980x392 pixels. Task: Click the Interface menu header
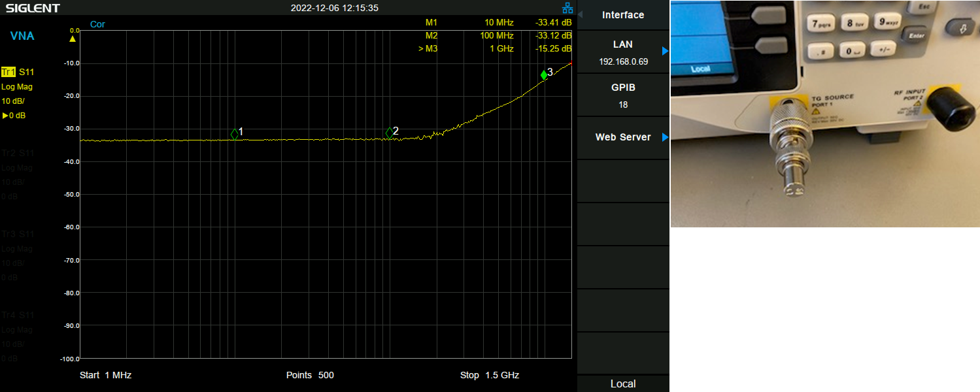point(623,15)
